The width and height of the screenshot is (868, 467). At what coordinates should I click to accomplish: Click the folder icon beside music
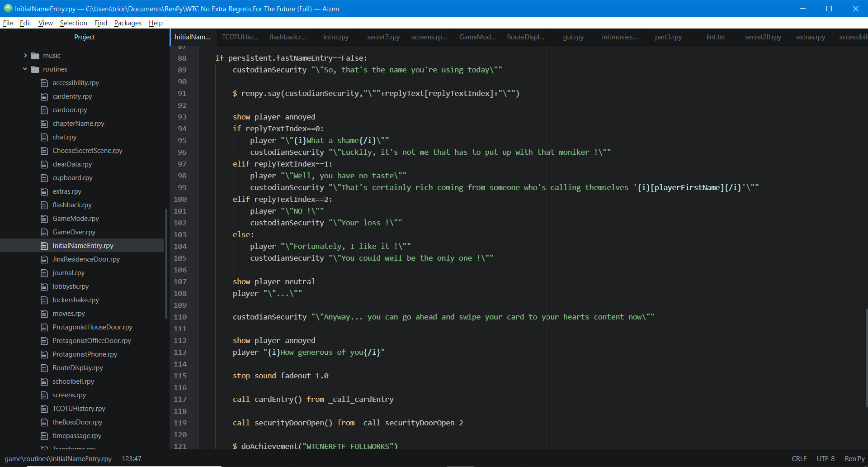pos(35,55)
